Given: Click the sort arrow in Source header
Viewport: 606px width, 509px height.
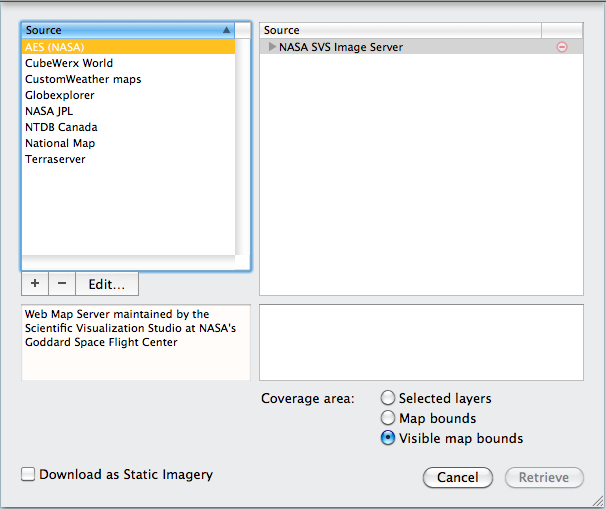Looking at the screenshot, I should tap(226, 30).
